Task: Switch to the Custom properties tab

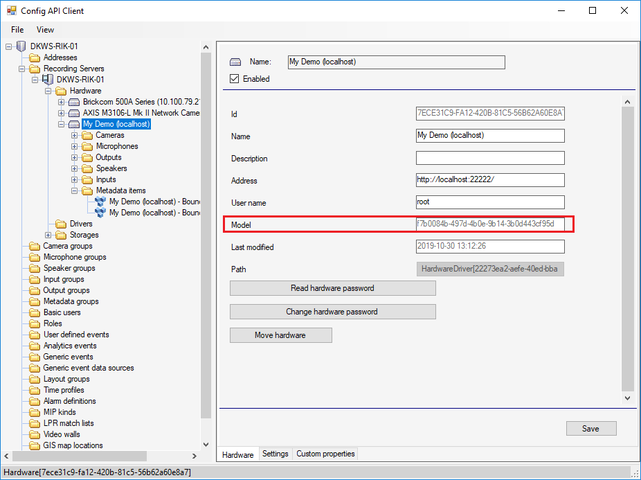Action: [x=325, y=454]
